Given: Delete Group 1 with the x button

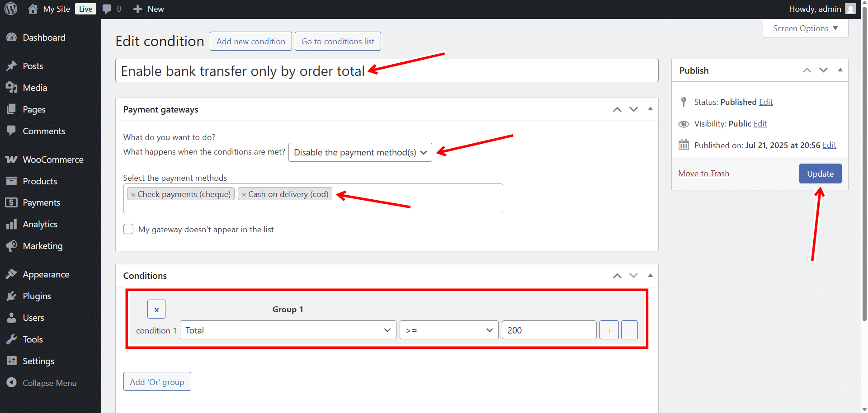Looking at the screenshot, I should click(x=156, y=310).
